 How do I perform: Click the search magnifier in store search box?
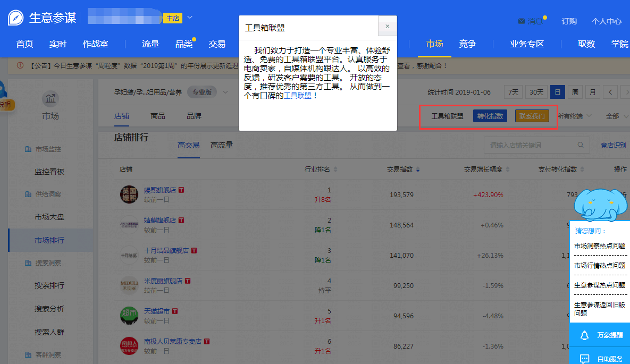click(x=581, y=145)
